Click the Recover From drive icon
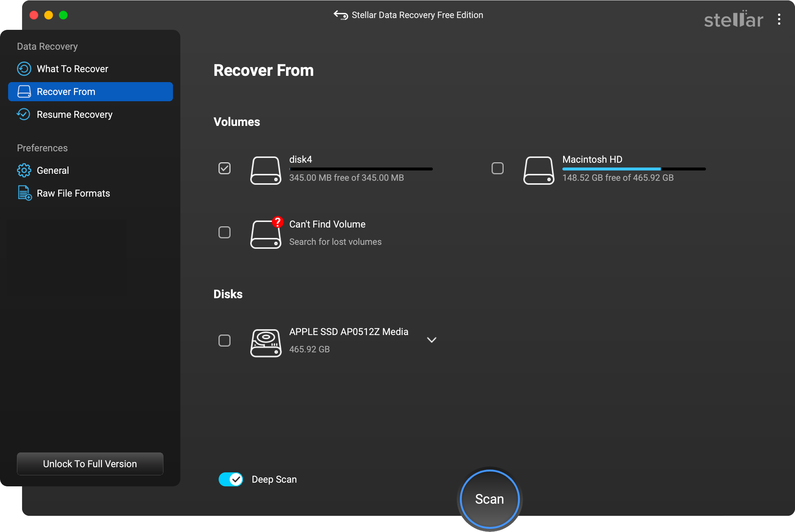The width and height of the screenshot is (795, 532). point(24,92)
